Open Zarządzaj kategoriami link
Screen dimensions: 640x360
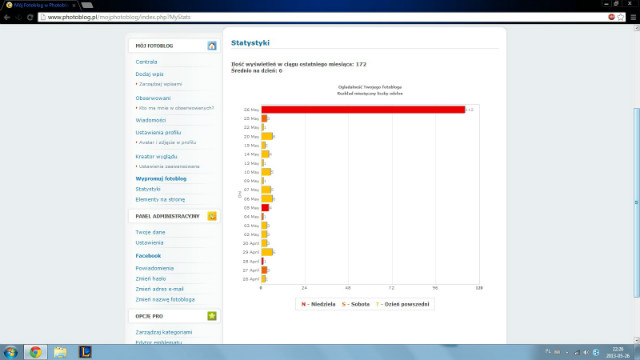(164, 332)
